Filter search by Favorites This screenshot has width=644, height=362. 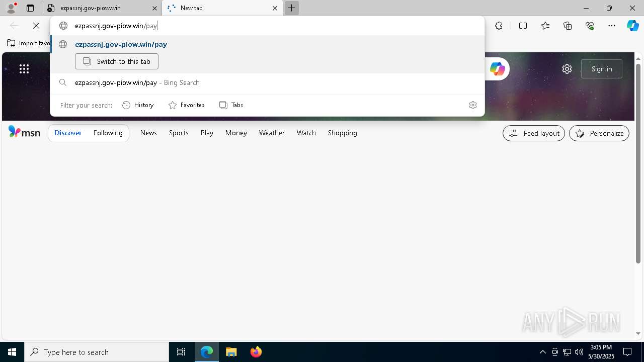[186, 105]
